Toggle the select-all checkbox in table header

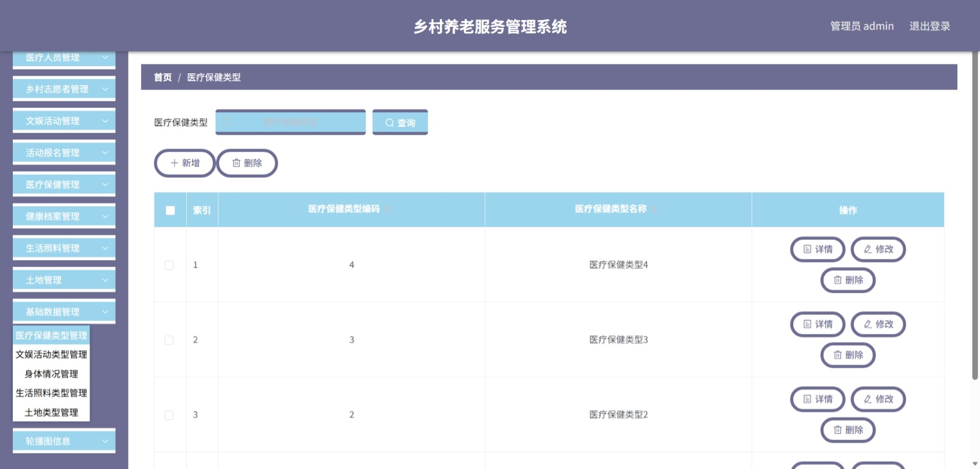click(170, 210)
